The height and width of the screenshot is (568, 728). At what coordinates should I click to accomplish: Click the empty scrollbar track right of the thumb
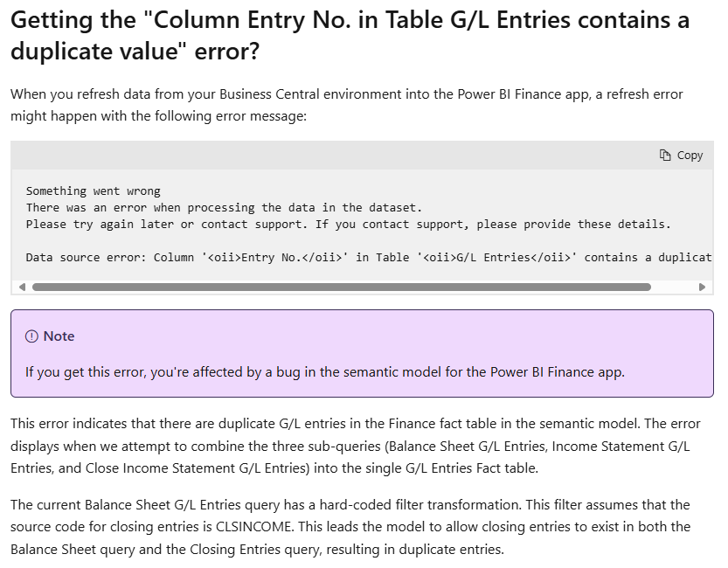[674, 287]
